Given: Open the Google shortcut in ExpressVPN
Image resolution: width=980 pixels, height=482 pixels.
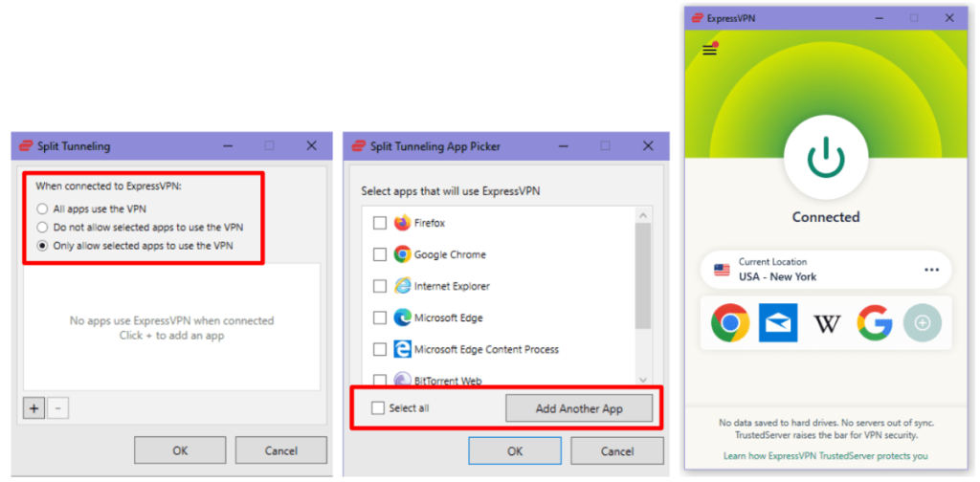Looking at the screenshot, I should point(875,323).
